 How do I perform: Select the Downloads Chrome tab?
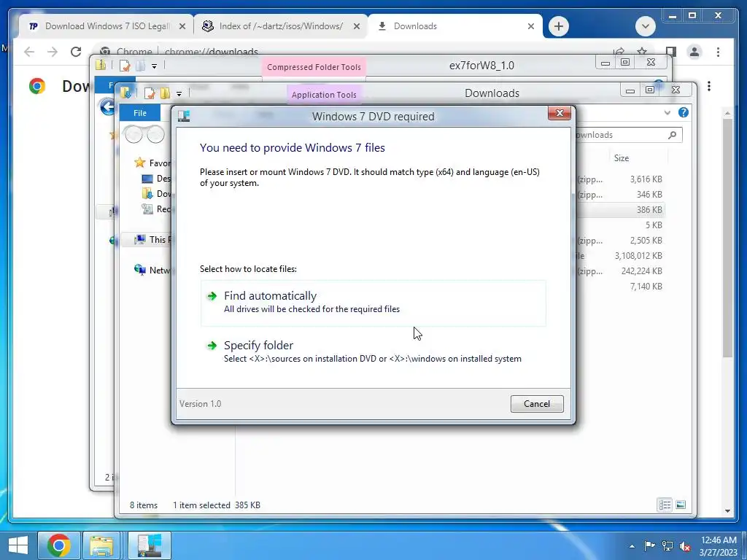(456, 26)
